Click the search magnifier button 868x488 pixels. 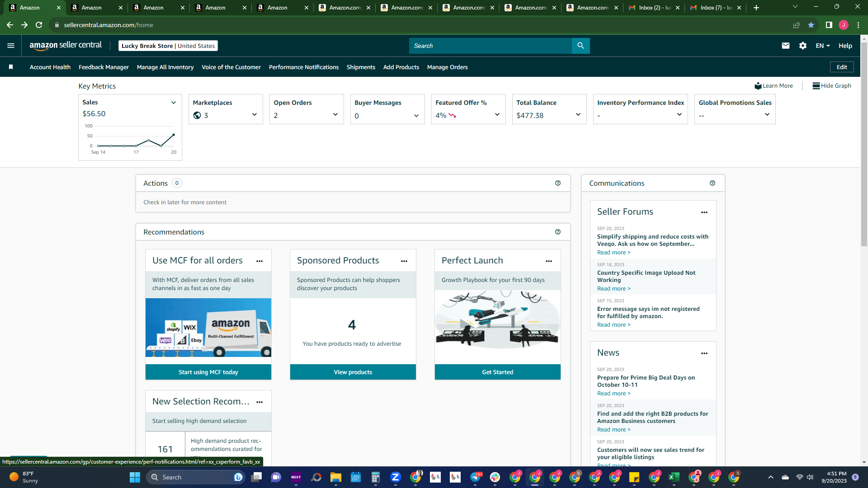click(x=580, y=46)
